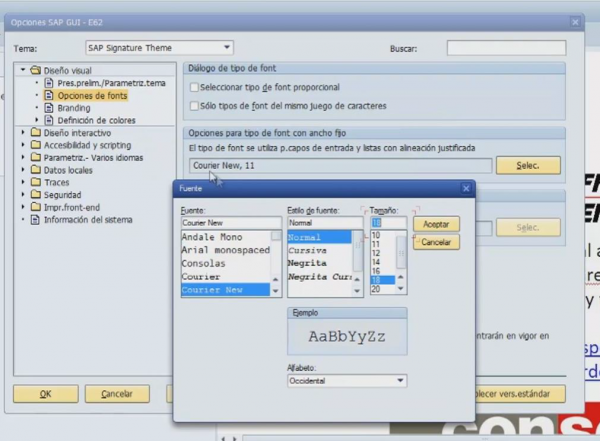Viewport: 600px width, 441px height.
Task: Click the Tamaño size input field
Action: click(x=388, y=223)
